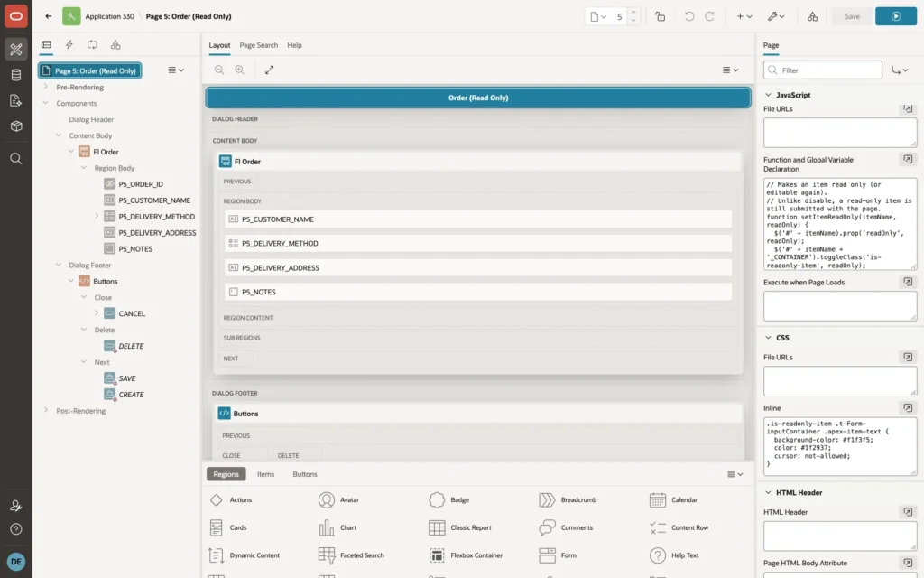Open the DE user account avatar
924x578 pixels.
pyautogui.click(x=16, y=562)
